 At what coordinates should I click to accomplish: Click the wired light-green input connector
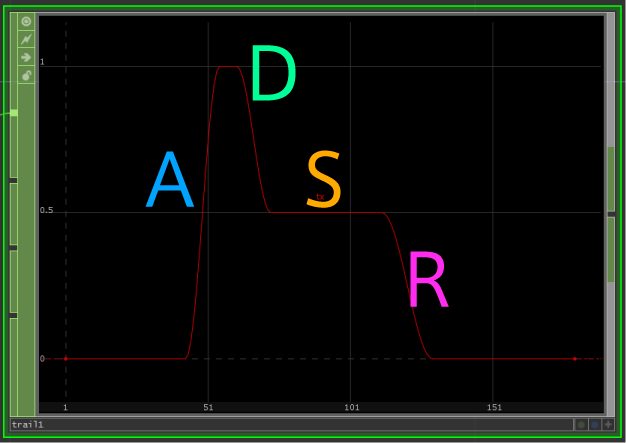click(13, 113)
